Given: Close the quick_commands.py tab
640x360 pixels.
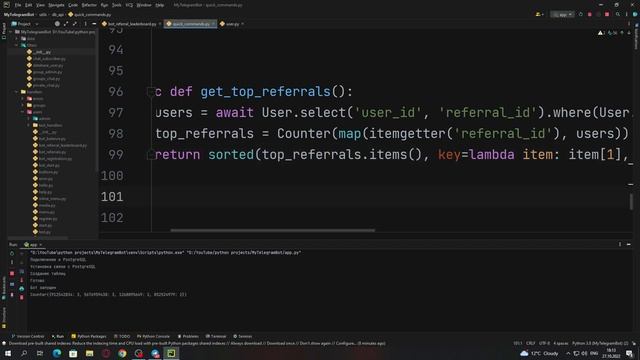Looking at the screenshot, I should coord(213,24).
